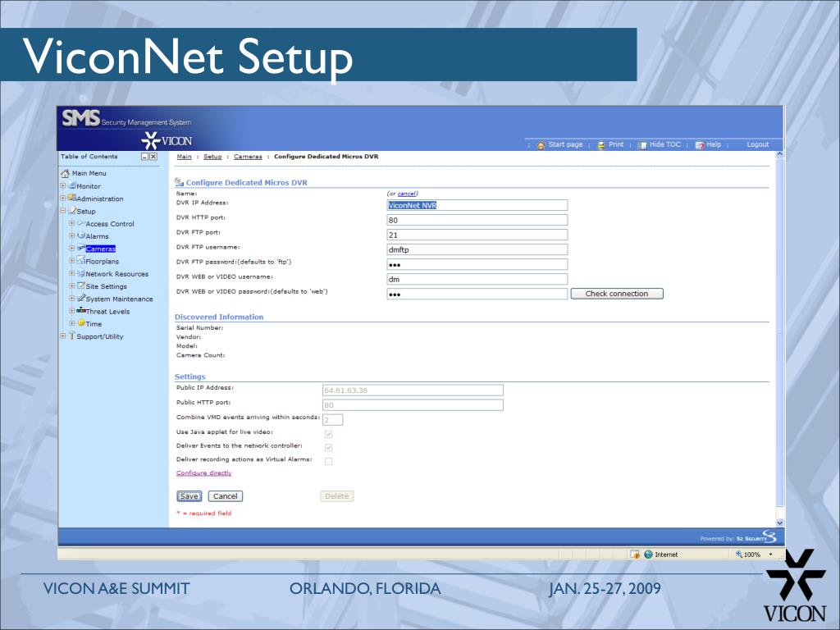Image resolution: width=840 pixels, height=630 pixels.
Task: Expand the Cameras node
Action: point(72,248)
